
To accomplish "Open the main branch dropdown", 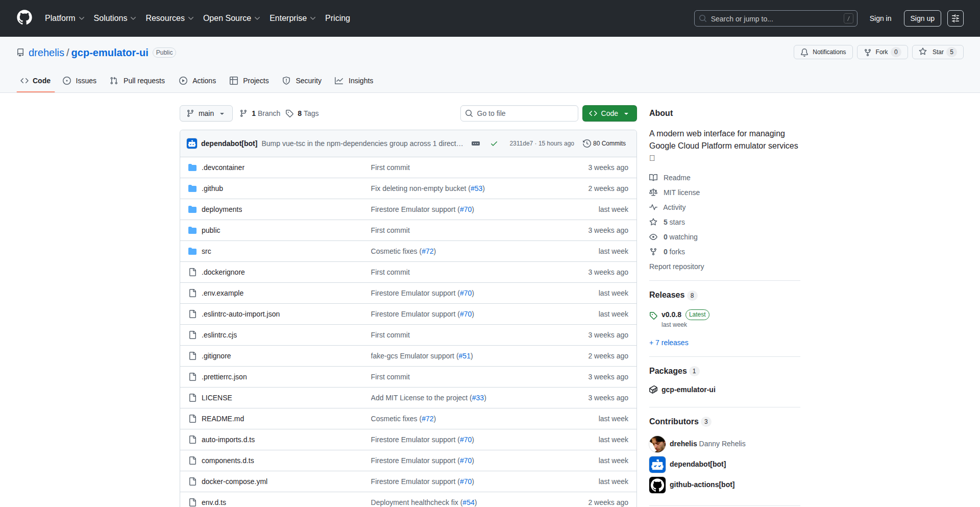I will 206,113.
